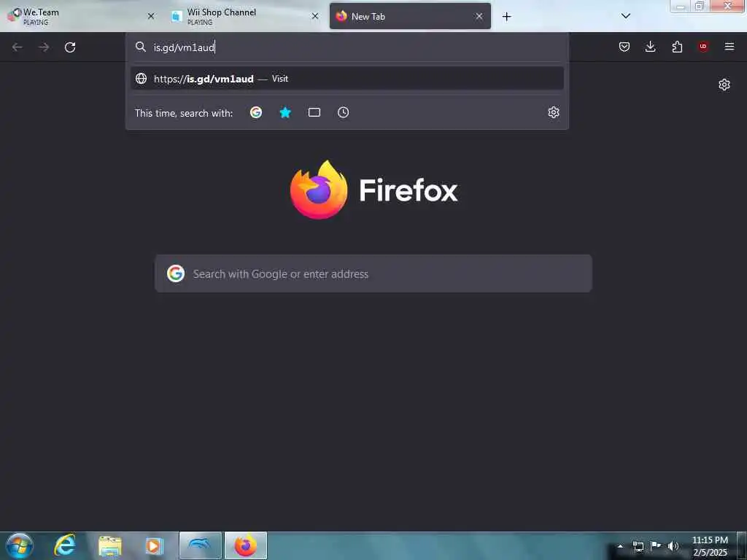Click the globe icon of the is.gd suggestion
Image resolution: width=747 pixels, height=560 pixels.
(x=141, y=79)
